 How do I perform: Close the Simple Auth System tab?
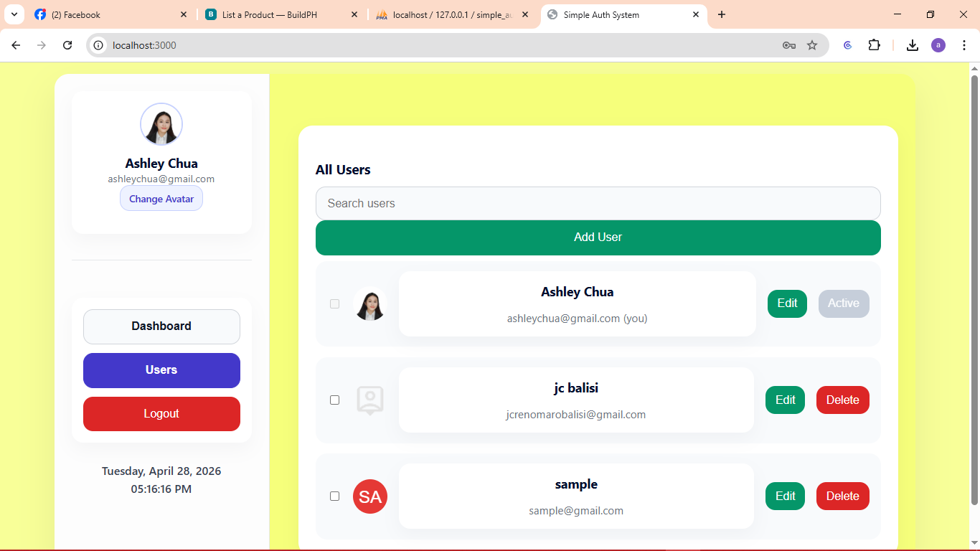coord(696,14)
